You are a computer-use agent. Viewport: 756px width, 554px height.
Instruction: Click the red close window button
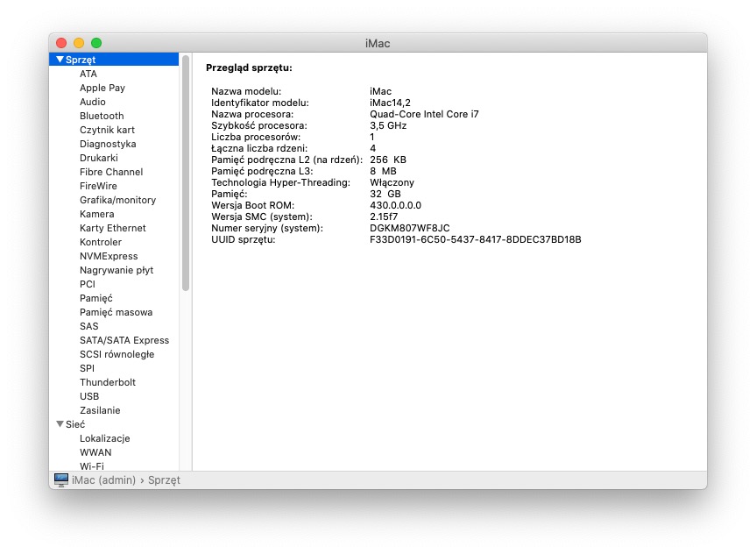pos(61,43)
